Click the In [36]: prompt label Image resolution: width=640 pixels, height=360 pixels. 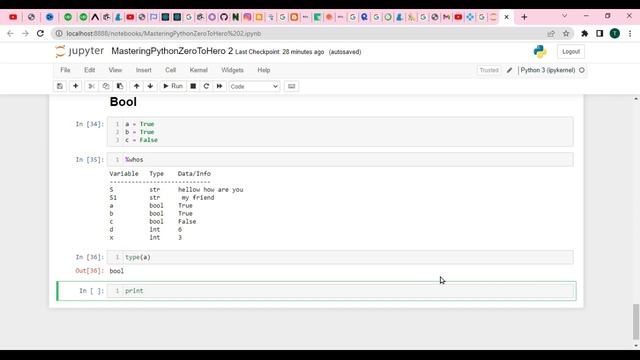click(90, 257)
